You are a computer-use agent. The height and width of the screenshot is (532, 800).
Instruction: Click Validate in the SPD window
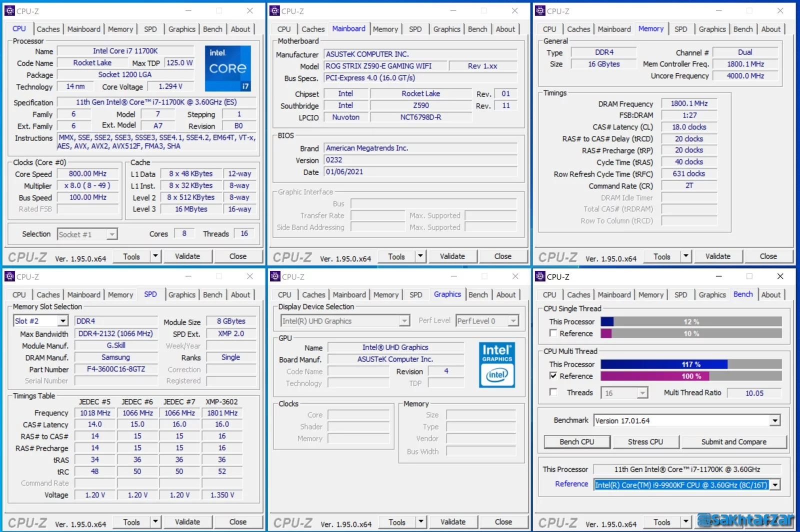click(187, 522)
